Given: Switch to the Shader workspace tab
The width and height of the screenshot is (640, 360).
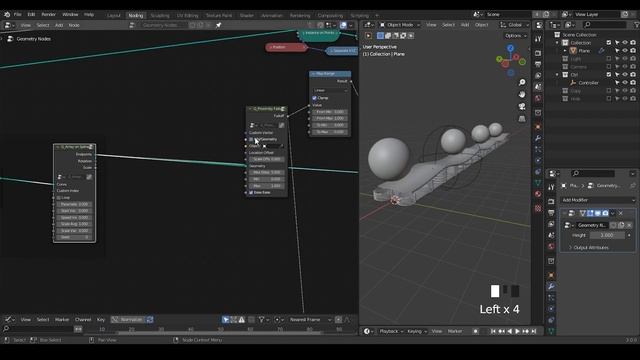Looking at the screenshot, I should click(x=247, y=16).
